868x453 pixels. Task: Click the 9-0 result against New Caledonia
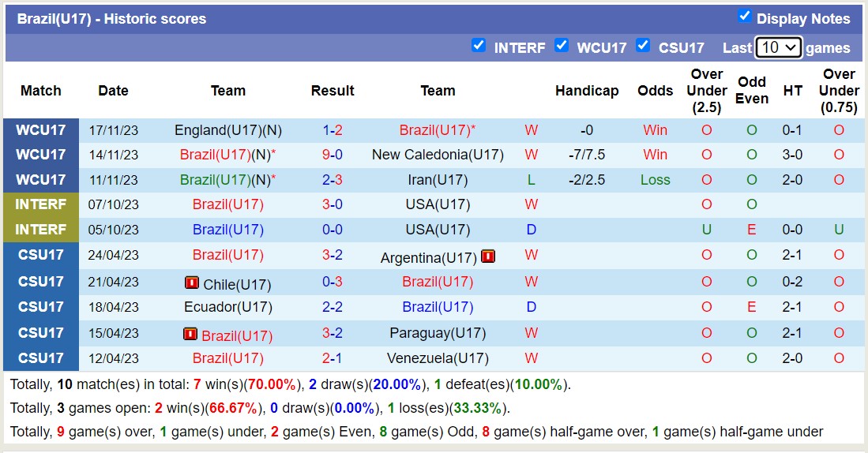point(332,155)
